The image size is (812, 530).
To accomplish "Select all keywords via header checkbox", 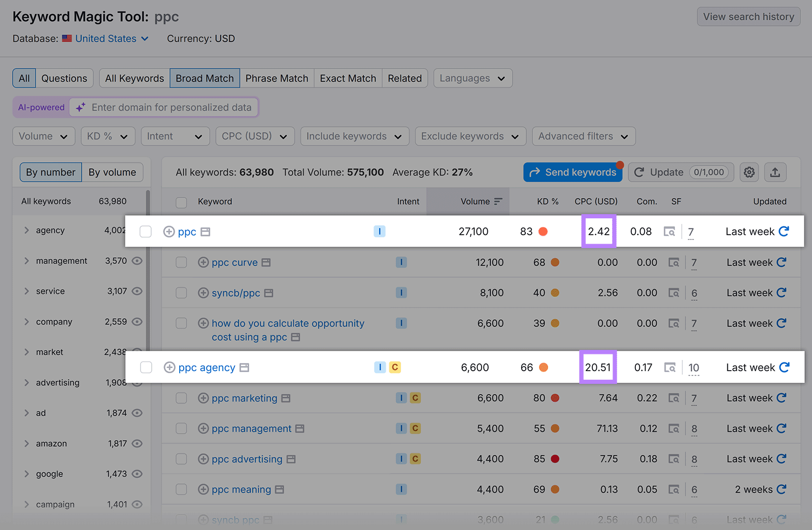I will click(181, 201).
